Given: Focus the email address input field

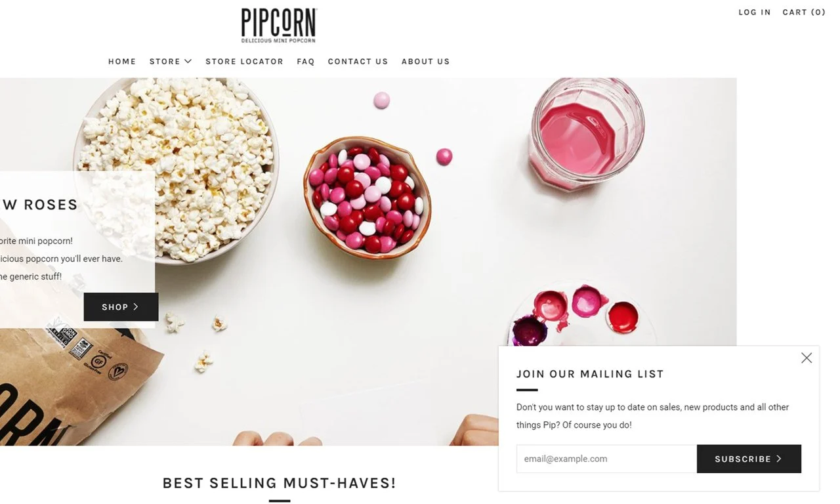Looking at the screenshot, I should (606, 459).
